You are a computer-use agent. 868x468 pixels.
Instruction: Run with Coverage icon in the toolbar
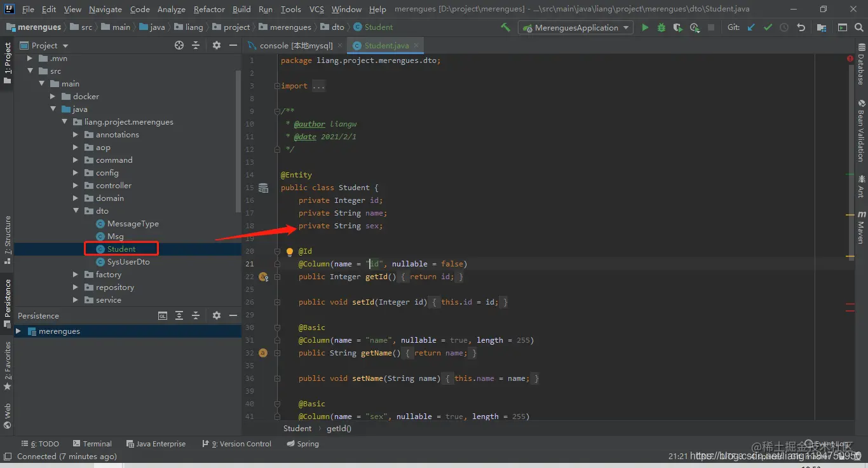point(678,27)
